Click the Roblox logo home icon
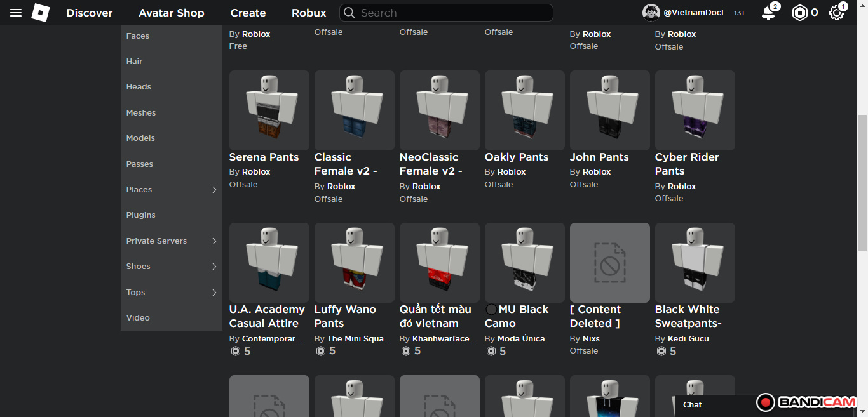Screen dimensions: 868x417 41,13
